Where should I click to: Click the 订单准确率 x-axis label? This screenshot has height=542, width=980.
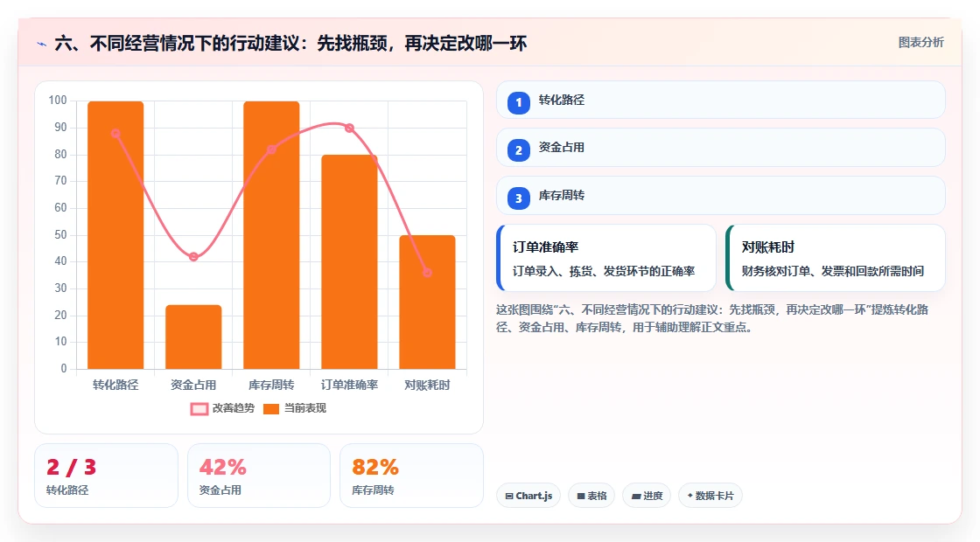point(349,386)
